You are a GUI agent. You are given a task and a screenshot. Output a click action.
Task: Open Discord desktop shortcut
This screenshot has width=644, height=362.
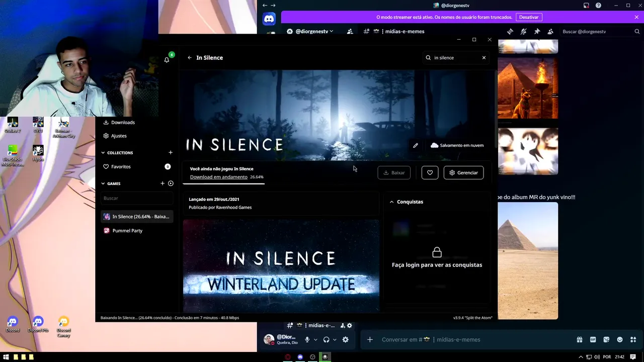tap(13, 324)
